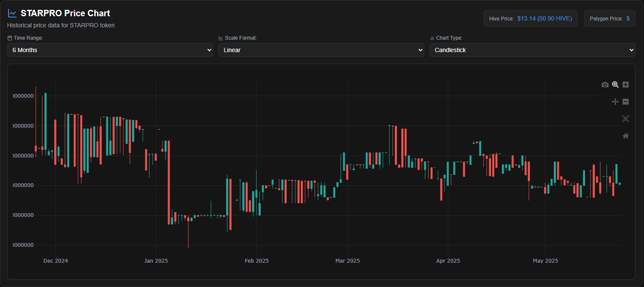Viewport: 644px width, 287px height.
Task: Click the Time Range label text
Action: 29,38
